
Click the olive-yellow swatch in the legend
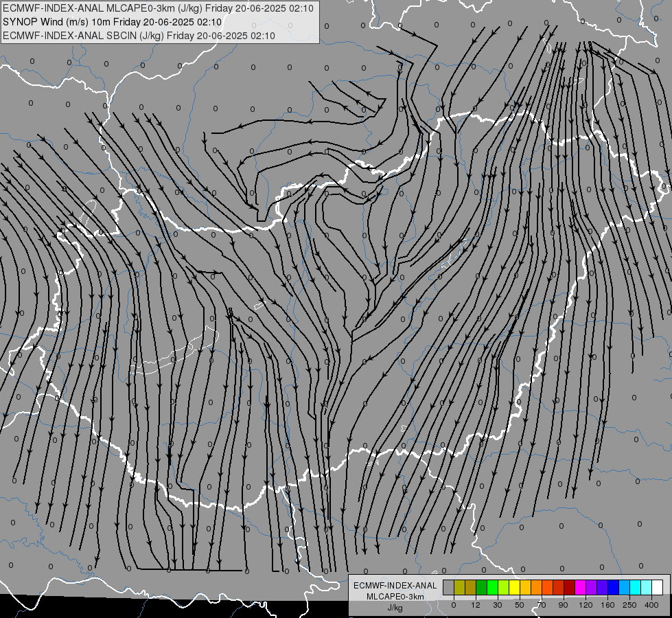459,587
